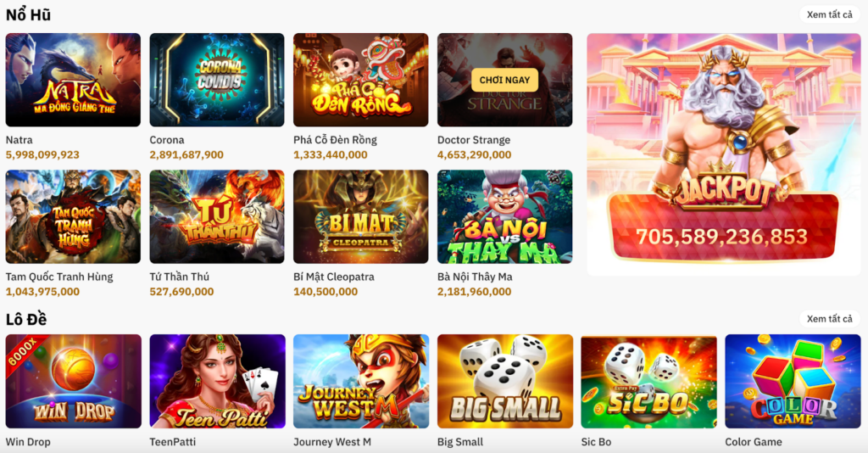Screen dimensions: 868x453
Task: Open the Natra game thumbnail
Action: click(x=73, y=80)
